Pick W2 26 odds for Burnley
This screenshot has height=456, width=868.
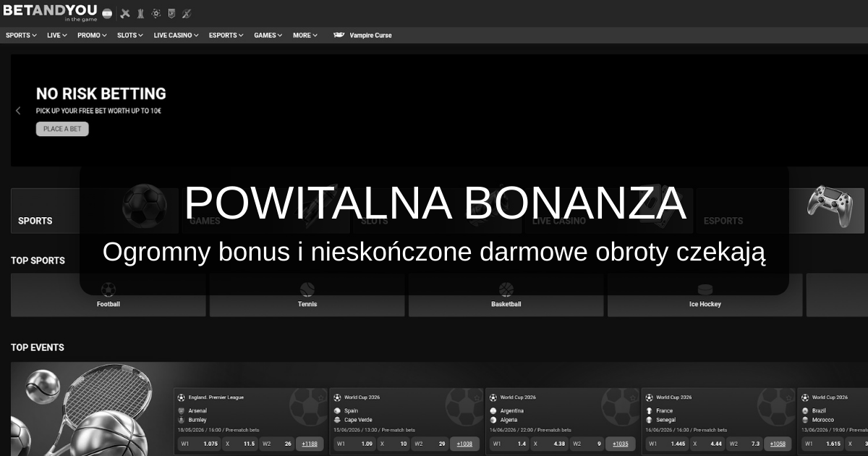pyautogui.click(x=277, y=444)
